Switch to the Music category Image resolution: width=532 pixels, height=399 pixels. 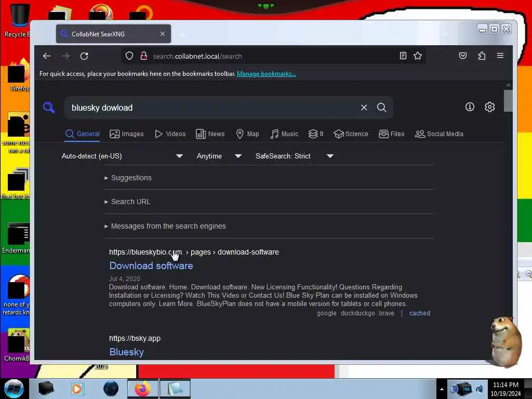284,134
